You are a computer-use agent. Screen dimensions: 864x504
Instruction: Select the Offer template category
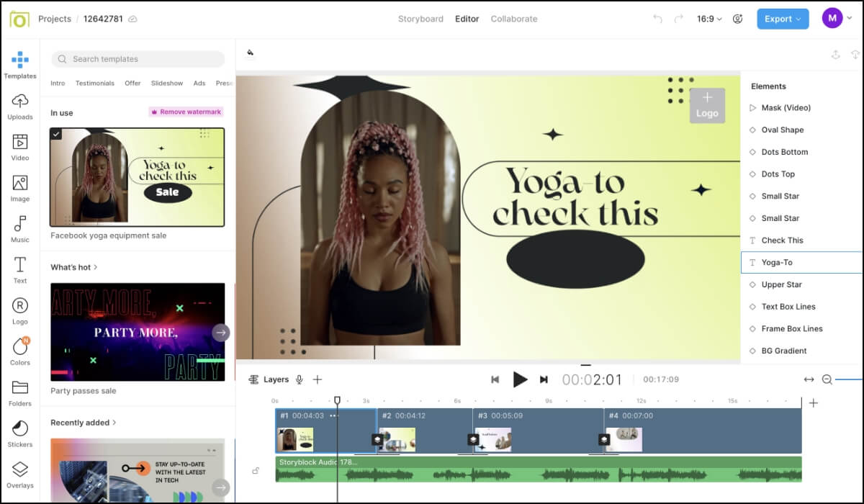pyautogui.click(x=132, y=83)
